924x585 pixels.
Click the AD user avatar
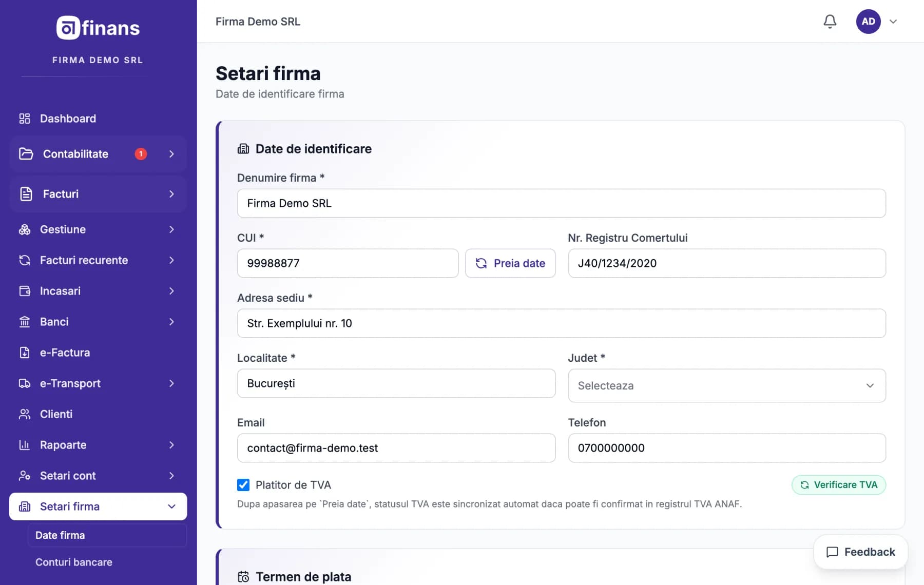click(868, 22)
